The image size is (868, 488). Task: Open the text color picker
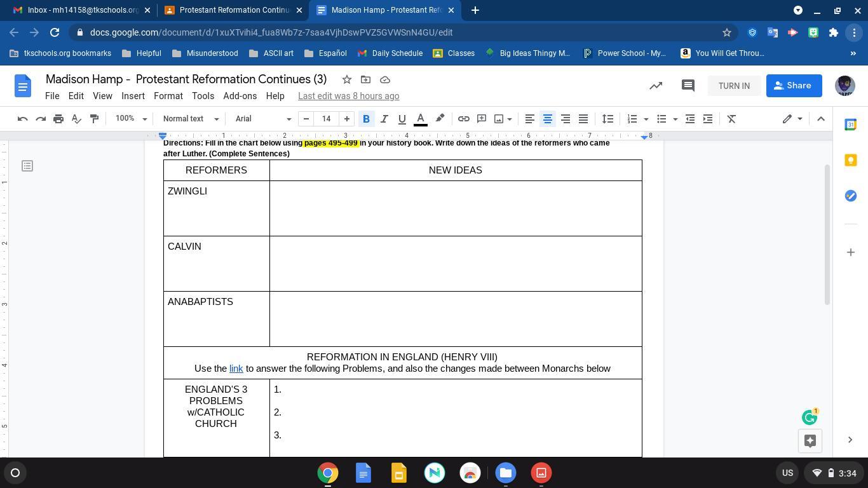coord(420,119)
